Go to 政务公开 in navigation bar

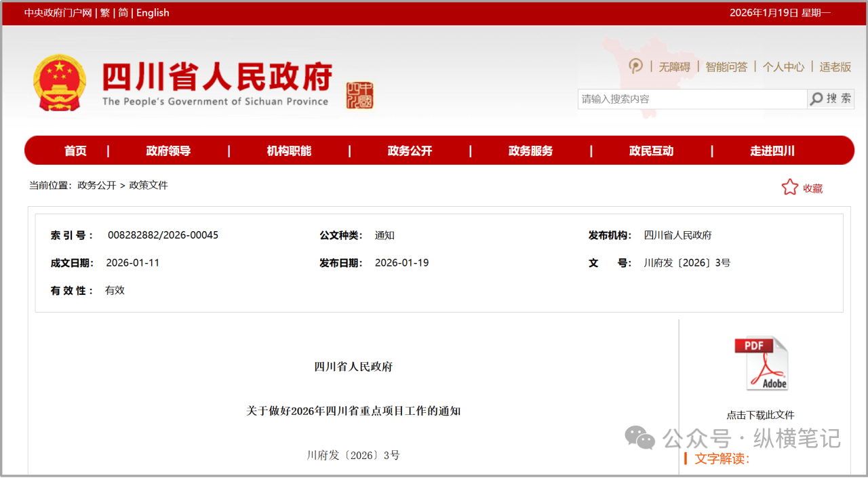[410, 151]
